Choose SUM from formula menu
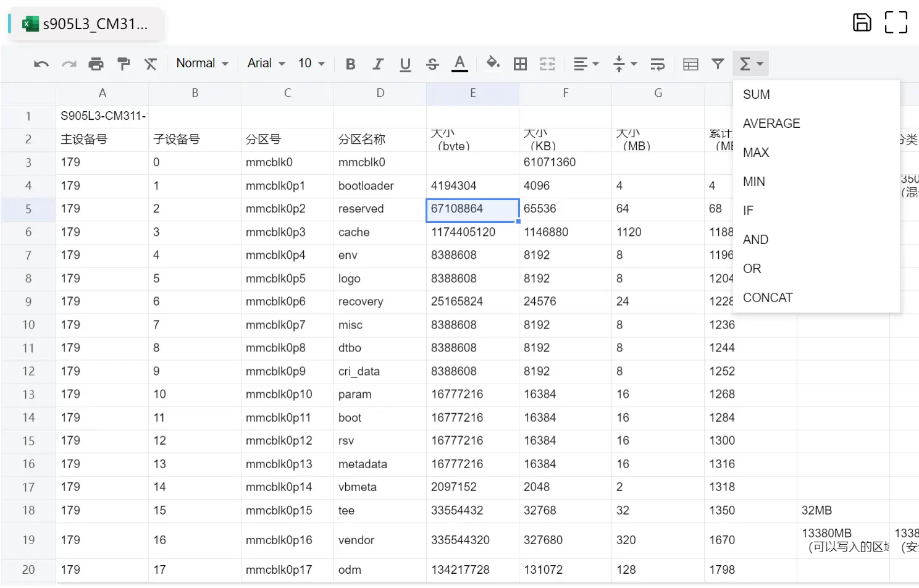 (816, 94)
